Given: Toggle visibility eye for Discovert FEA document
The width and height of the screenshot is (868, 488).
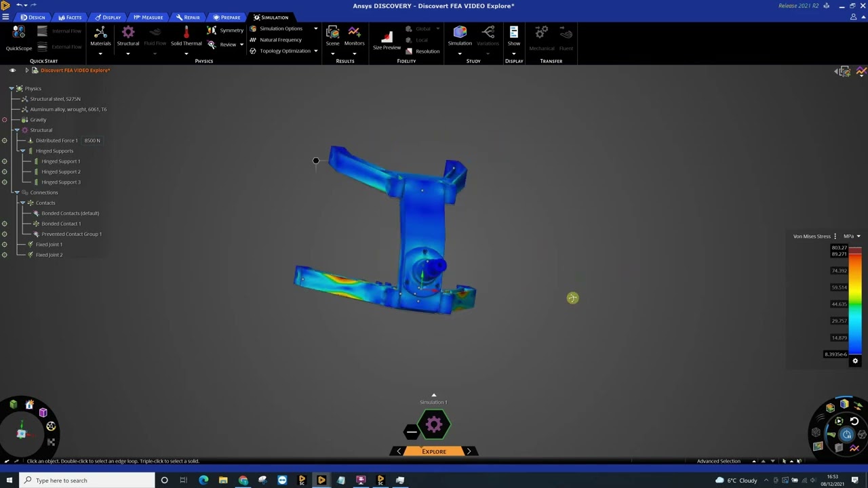Looking at the screenshot, I should point(12,70).
